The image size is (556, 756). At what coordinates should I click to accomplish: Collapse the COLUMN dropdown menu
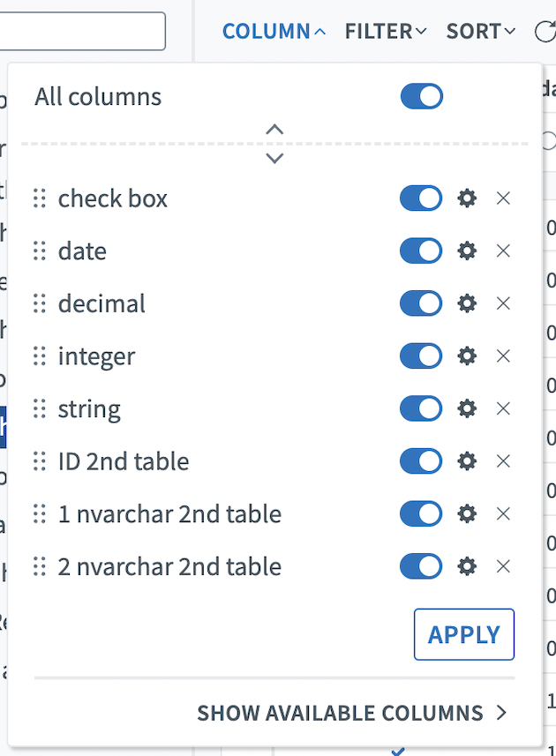[274, 32]
